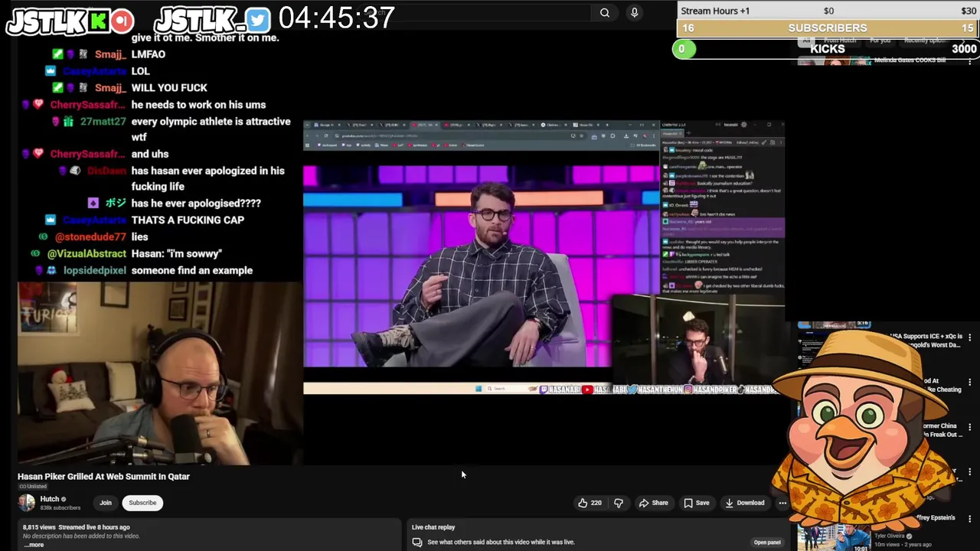
Task: Pause the Hasan Piker video player
Action: pyautogui.click(x=544, y=257)
